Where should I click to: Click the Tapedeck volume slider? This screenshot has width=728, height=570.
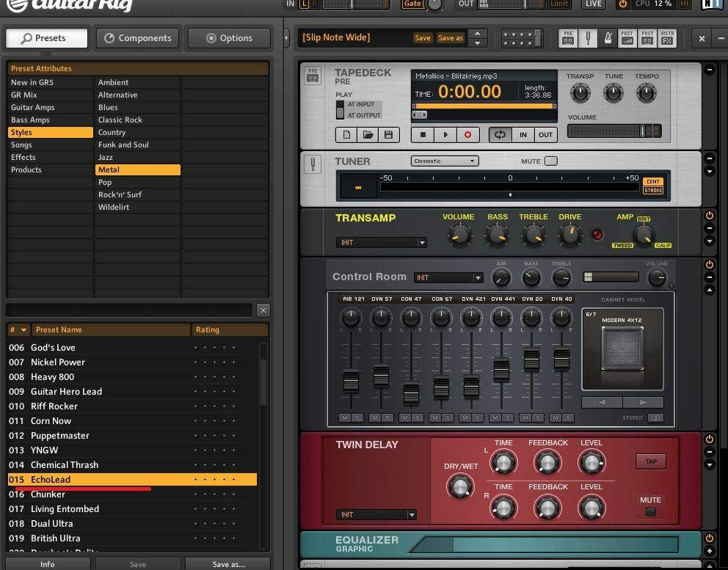614,131
